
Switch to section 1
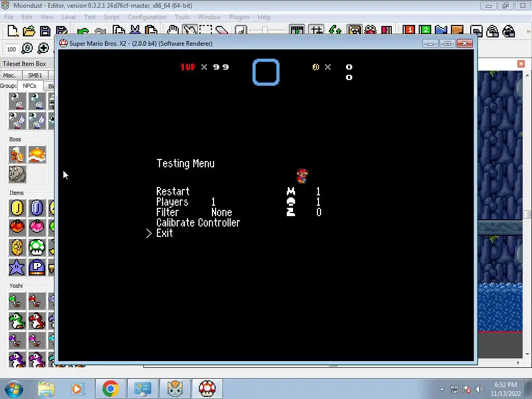click(x=409, y=31)
